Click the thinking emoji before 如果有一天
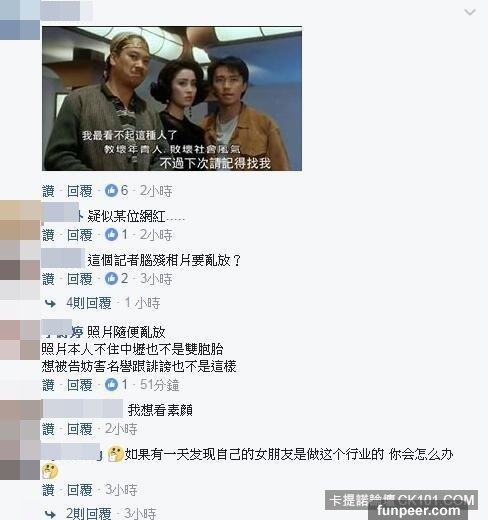 116,454
